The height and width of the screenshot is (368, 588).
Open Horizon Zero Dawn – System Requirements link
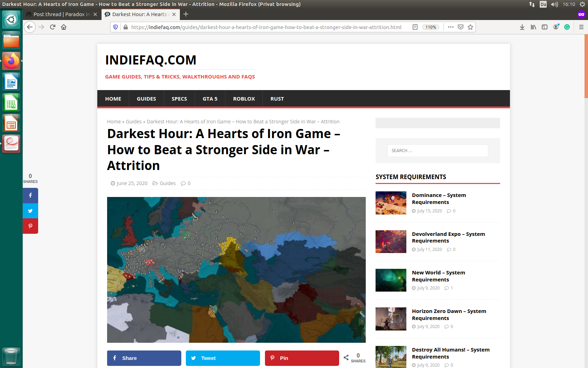tap(449, 315)
